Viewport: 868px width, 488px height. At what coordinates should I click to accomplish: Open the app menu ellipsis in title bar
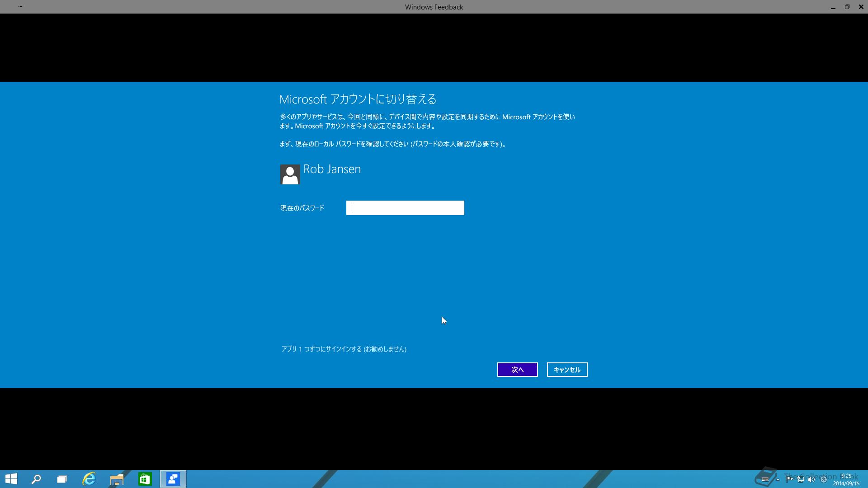(x=20, y=7)
